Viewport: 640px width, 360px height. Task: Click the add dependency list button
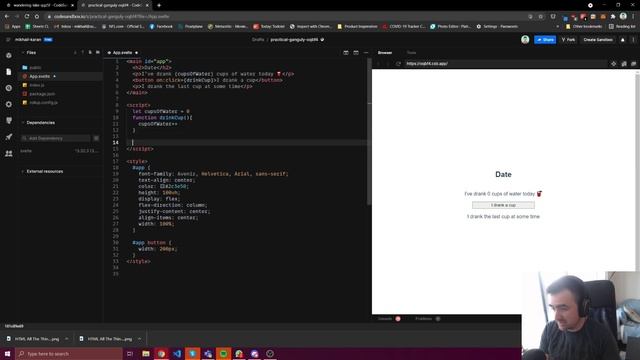click(96, 138)
